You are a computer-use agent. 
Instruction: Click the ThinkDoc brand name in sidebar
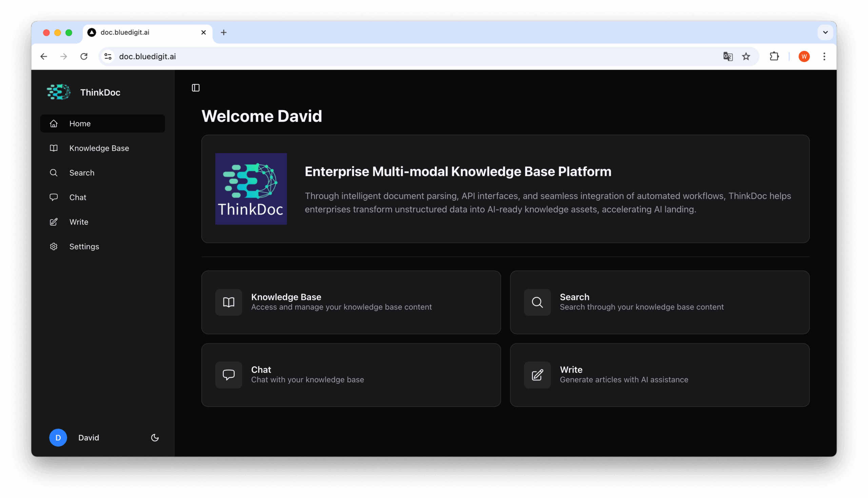coord(100,92)
